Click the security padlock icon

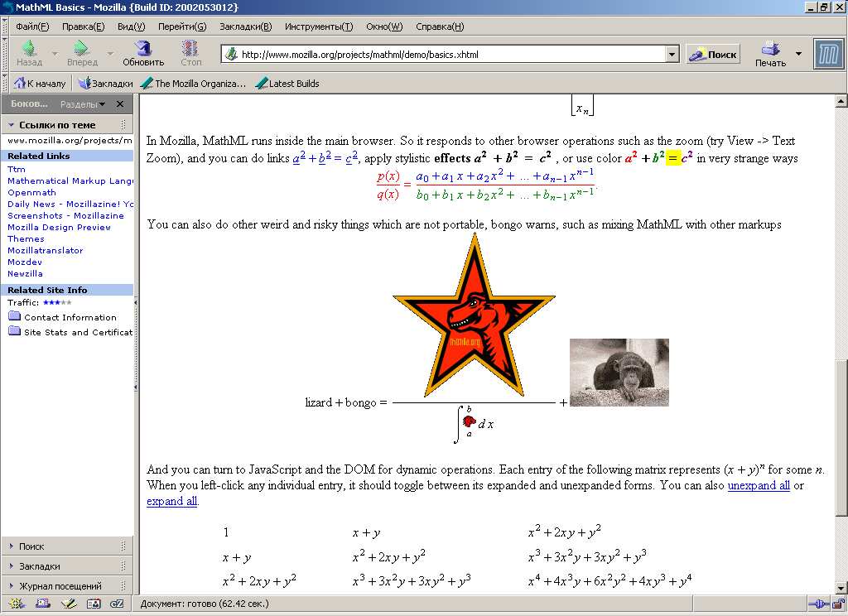pos(838,604)
